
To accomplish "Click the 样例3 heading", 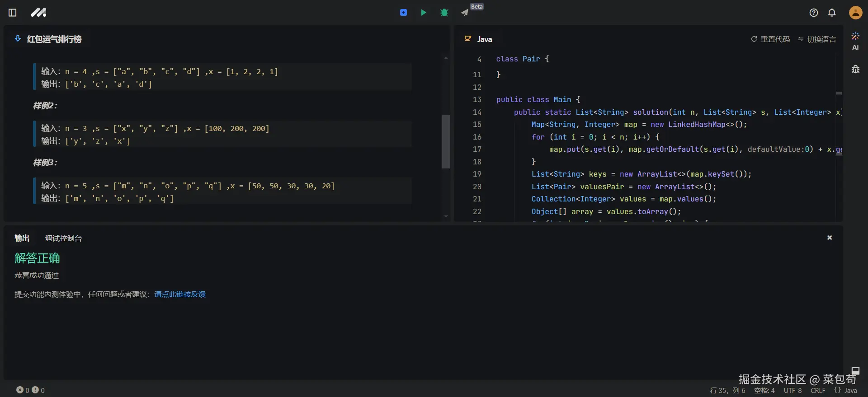I will 45,163.
